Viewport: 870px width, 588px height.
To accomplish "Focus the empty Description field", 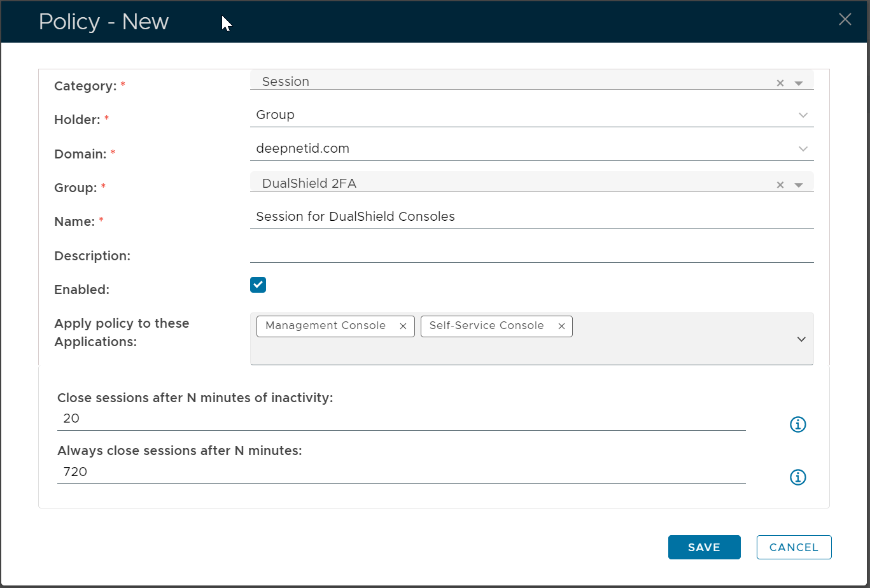I will (531, 252).
